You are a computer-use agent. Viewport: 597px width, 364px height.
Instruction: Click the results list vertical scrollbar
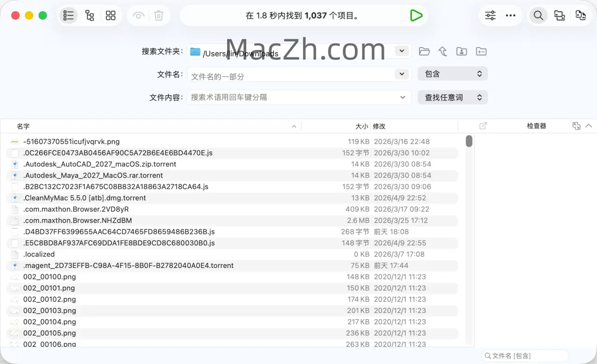(x=469, y=141)
